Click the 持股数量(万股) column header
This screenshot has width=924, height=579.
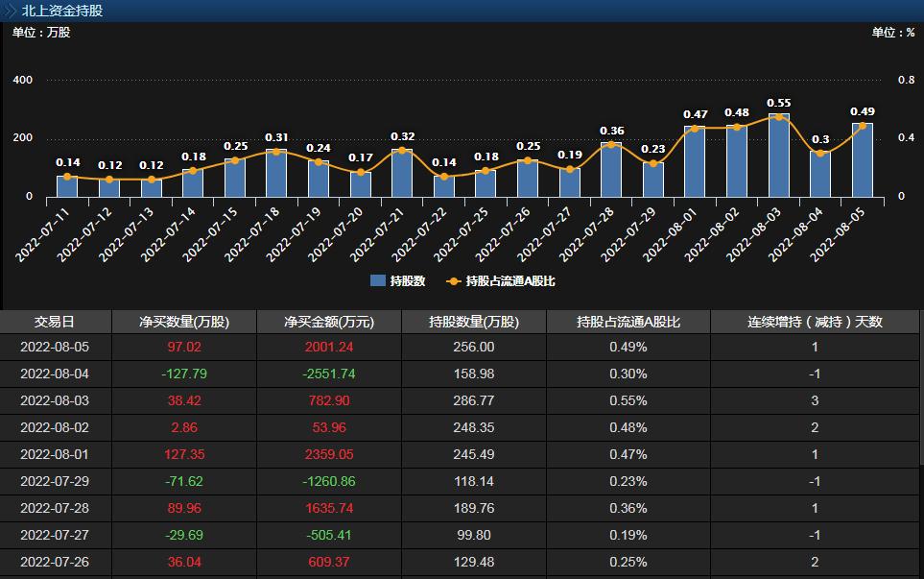473,322
